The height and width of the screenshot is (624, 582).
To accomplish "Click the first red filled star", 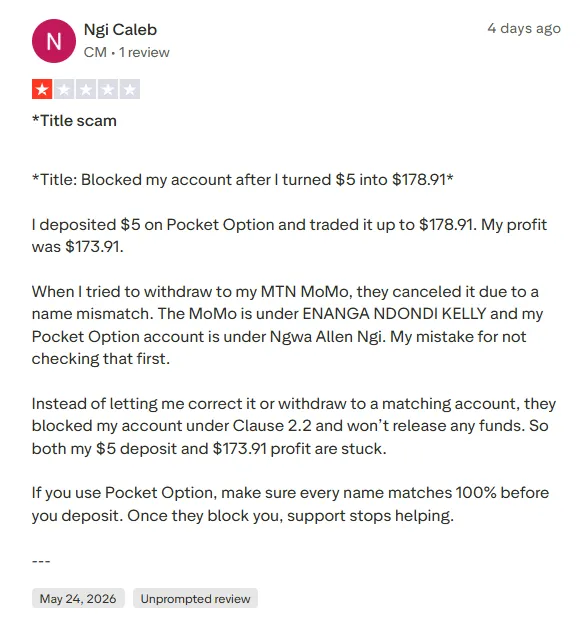I will pyautogui.click(x=42, y=89).
